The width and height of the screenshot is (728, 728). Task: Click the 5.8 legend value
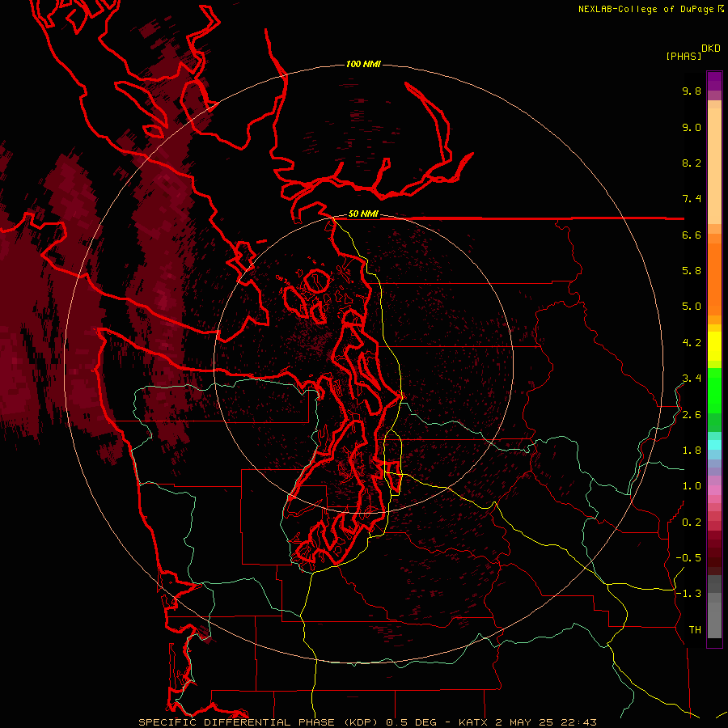click(692, 271)
